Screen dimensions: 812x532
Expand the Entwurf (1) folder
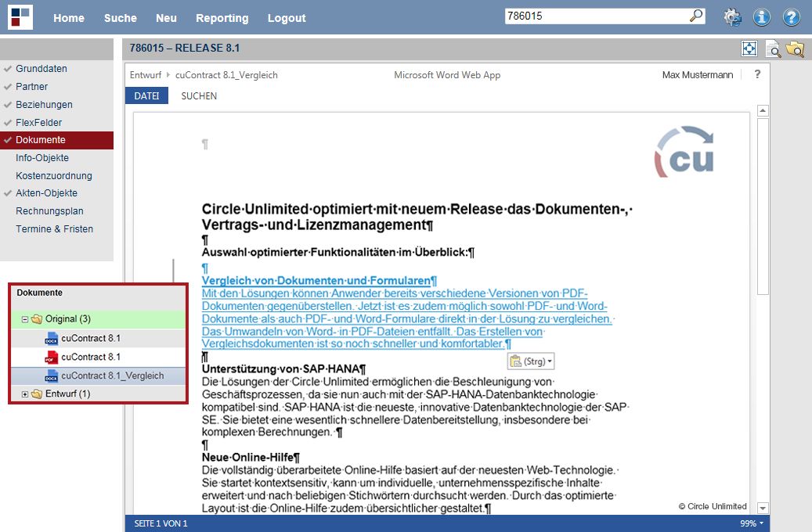pos(25,394)
